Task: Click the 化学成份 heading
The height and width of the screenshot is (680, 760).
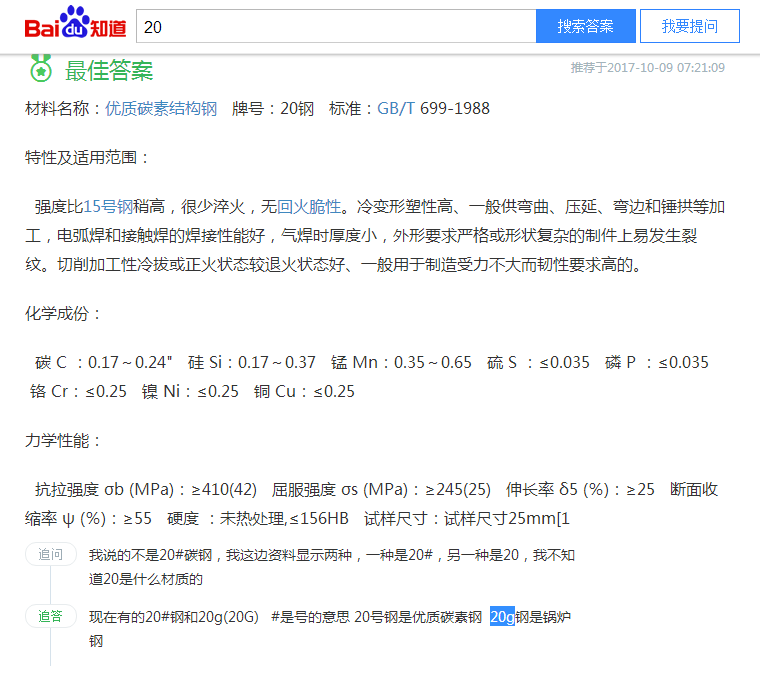Action: pyautogui.click(x=63, y=314)
